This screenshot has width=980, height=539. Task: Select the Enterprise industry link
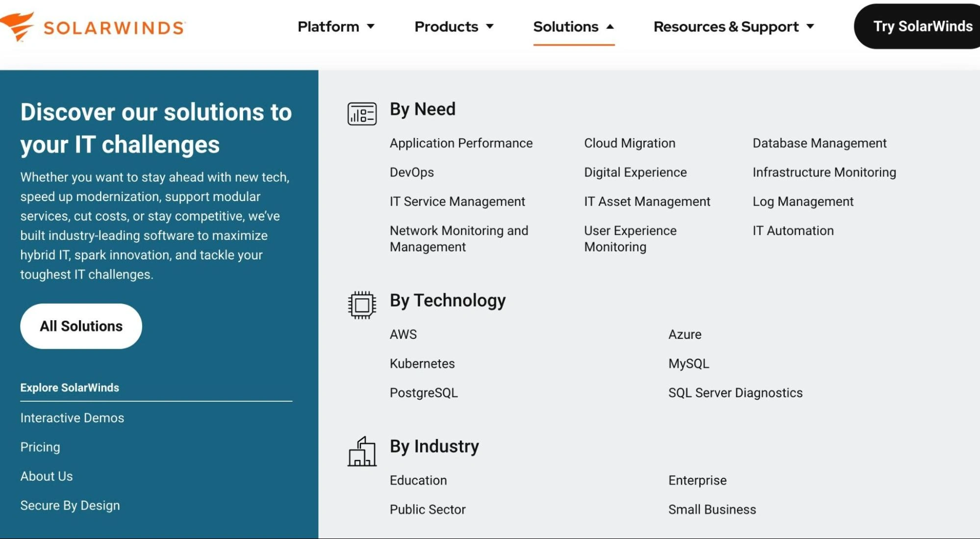697,481
